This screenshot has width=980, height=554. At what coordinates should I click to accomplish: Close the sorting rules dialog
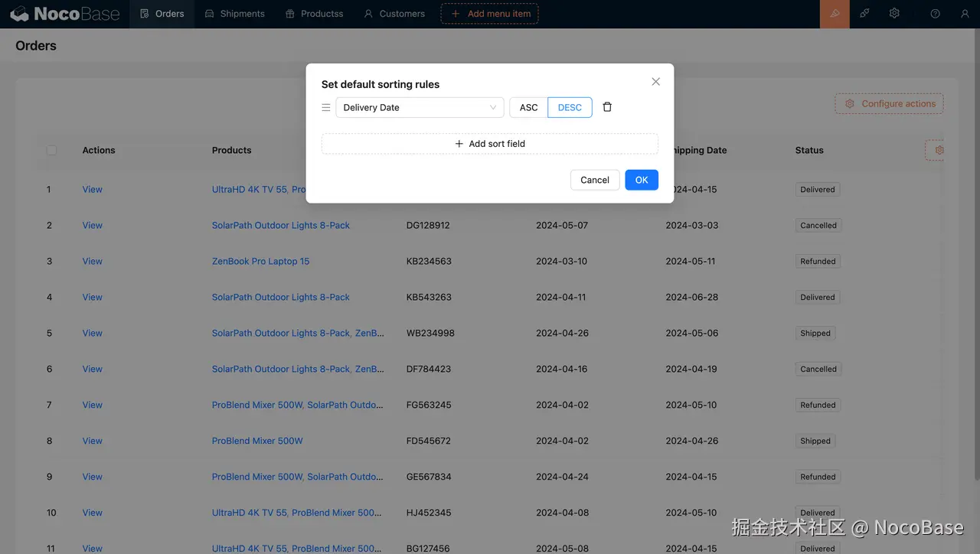click(655, 82)
